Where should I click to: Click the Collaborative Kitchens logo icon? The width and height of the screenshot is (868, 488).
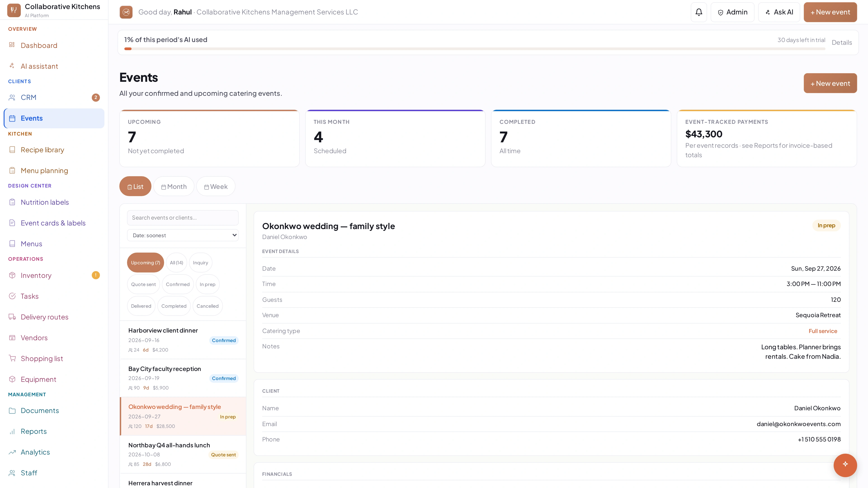click(14, 10)
